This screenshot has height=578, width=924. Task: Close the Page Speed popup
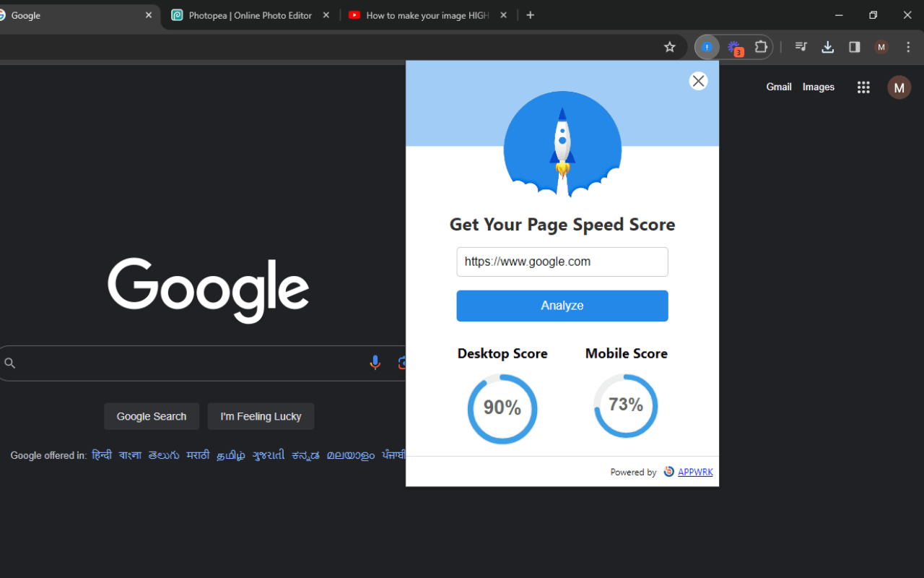pyautogui.click(x=698, y=81)
